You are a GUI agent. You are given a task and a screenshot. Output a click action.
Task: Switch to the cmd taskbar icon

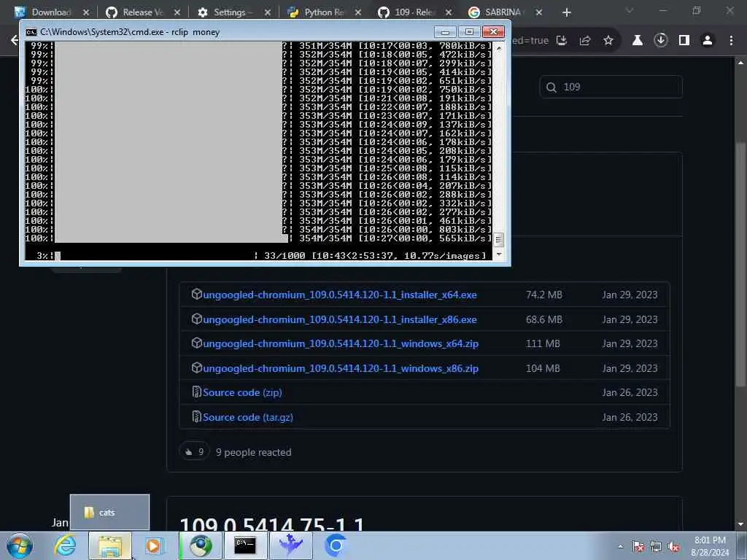click(x=245, y=545)
